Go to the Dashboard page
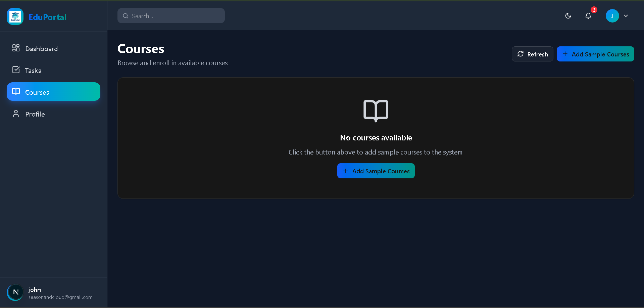The width and height of the screenshot is (644, 308). [x=41, y=49]
